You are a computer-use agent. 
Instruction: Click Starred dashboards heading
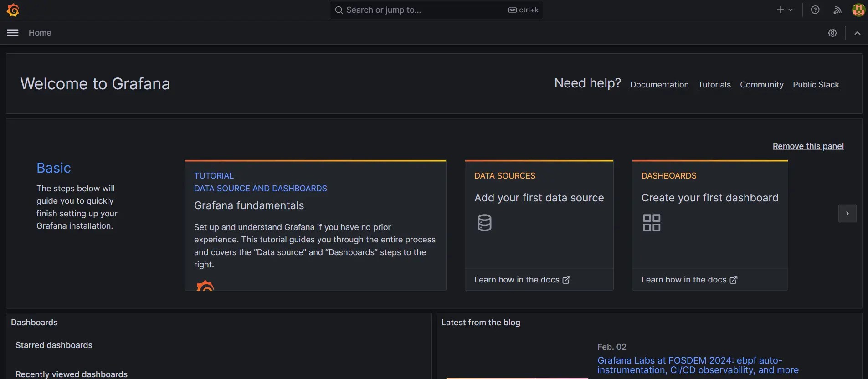(x=54, y=345)
